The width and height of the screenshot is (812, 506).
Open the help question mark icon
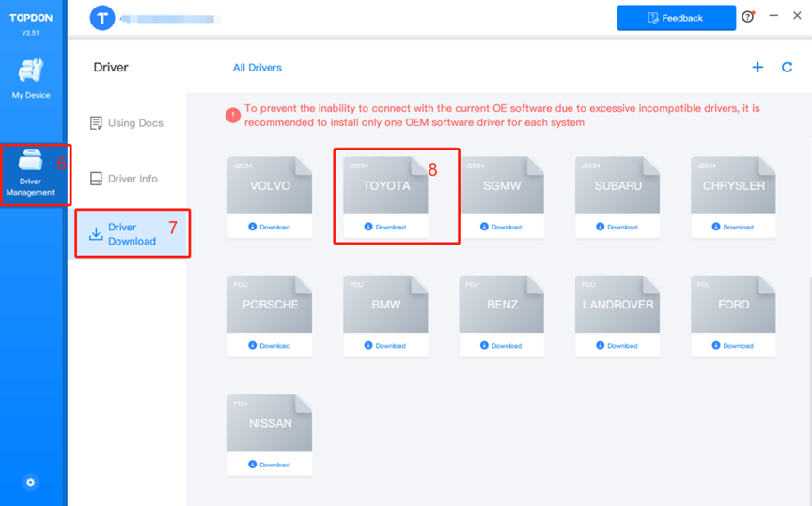pyautogui.click(x=748, y=17)
